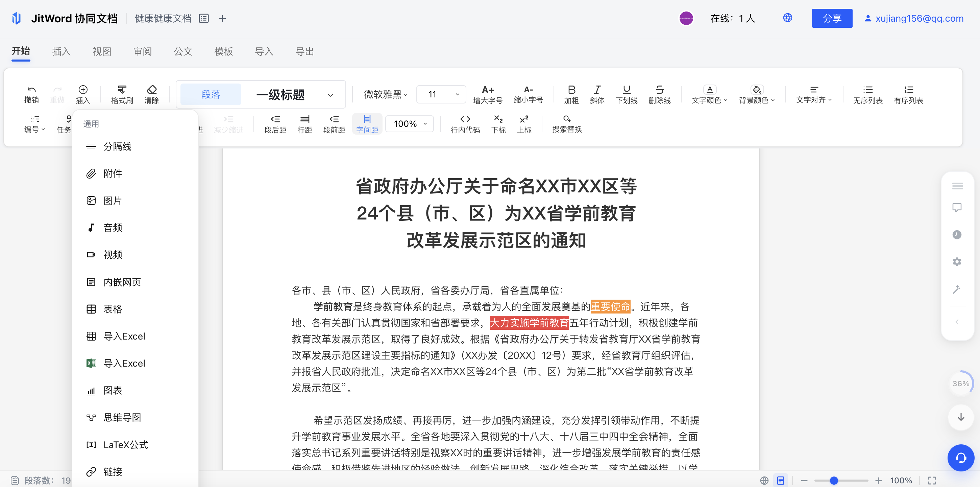Click the xujiang156@qq.com account link
The height and width of the screenshot is (487, 980).
pos(919,18)
